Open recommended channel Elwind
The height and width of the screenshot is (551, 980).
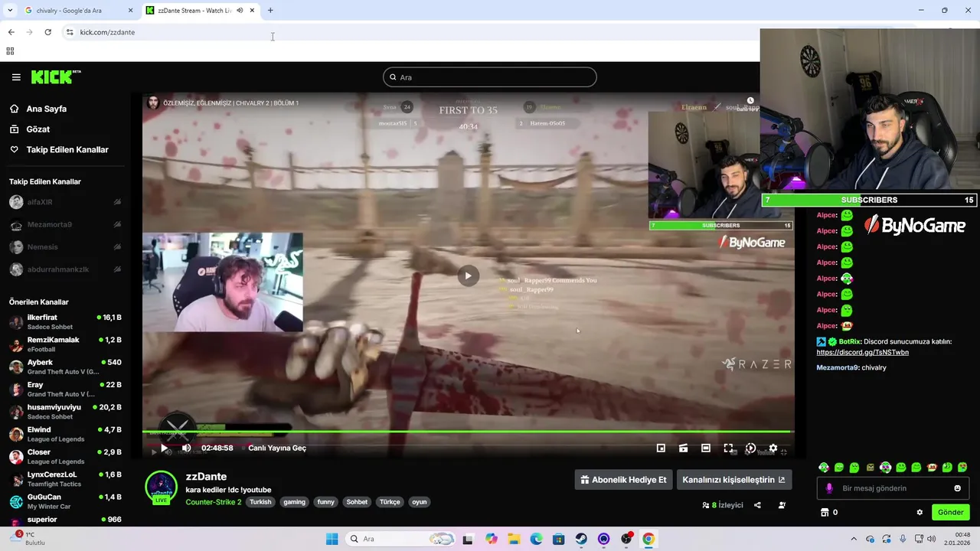pos(65,434)
